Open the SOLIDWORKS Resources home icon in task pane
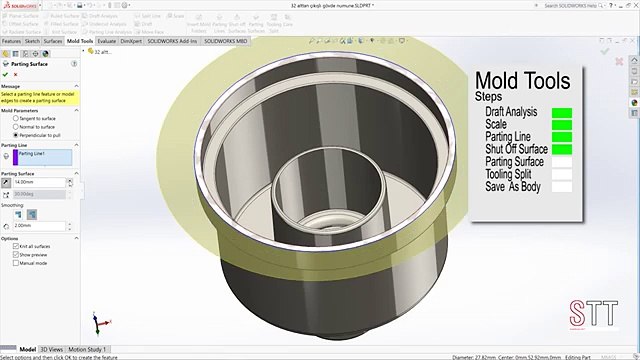Image resolution: width=640 pixels, height=360 pixels. click(x=634, y=60)
